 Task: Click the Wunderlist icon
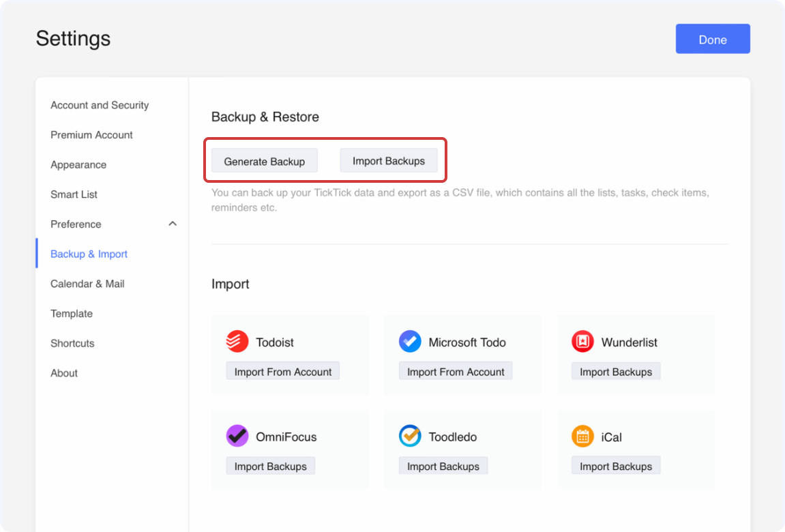coord(582,342)
